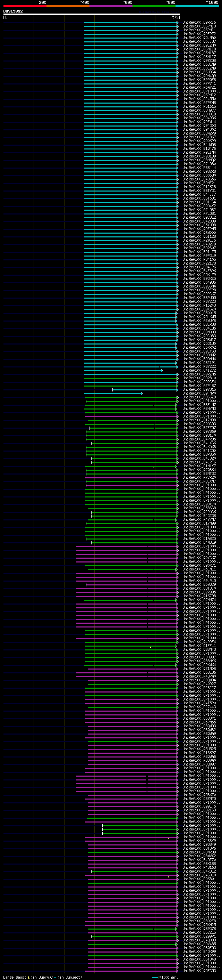Click the label UniRef100_P37223
The image size is (222, 980).
[x=199, y=302]
